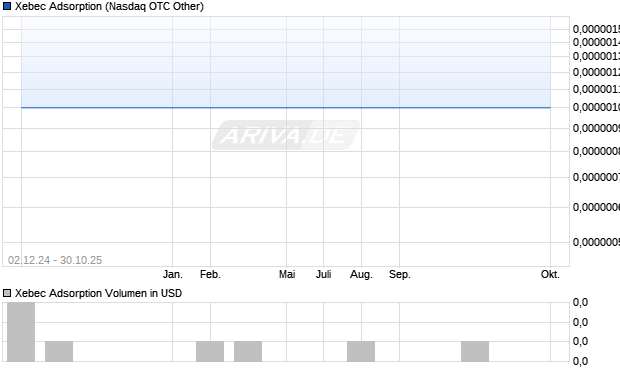Click the volume bar at Aug.
The image size is (620, 371).
pos(361,351)
